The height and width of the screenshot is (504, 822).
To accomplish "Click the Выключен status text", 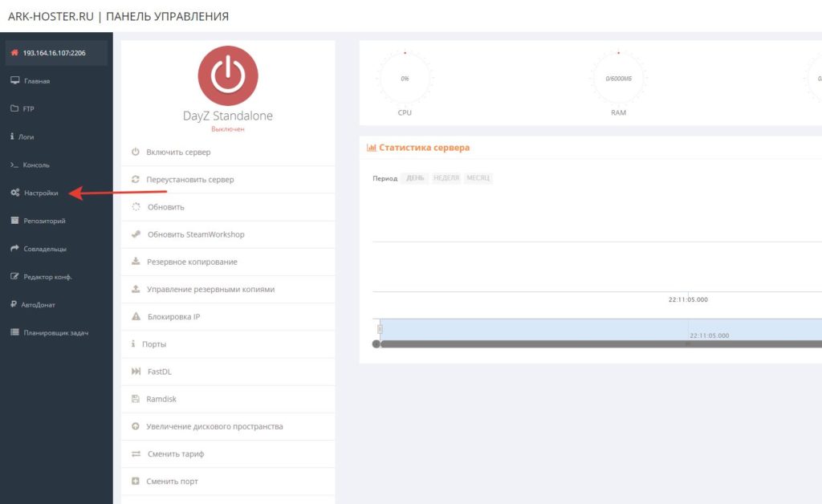I will [227, 129].
